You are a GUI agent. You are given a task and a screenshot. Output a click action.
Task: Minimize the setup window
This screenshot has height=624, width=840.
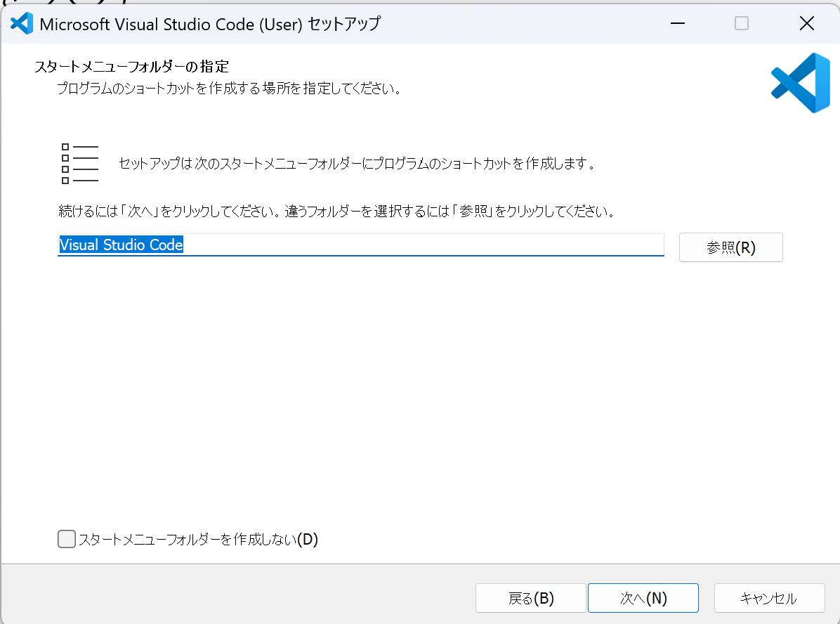[678, 24]
